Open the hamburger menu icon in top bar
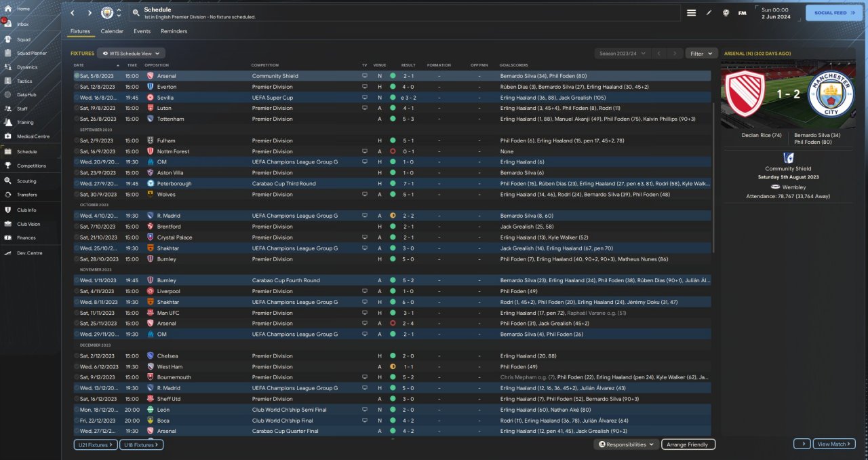This screenshot has height=460, width=868. coord(691,13)
